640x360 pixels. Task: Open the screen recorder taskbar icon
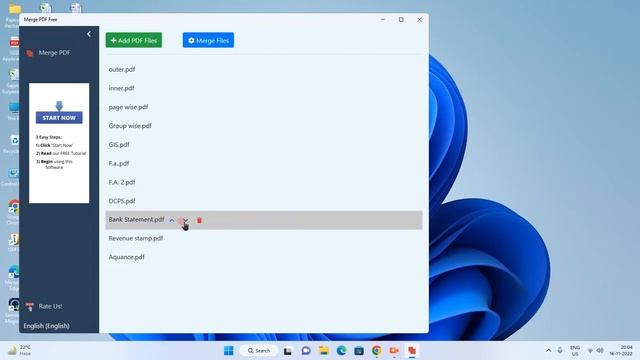(394, 351)
